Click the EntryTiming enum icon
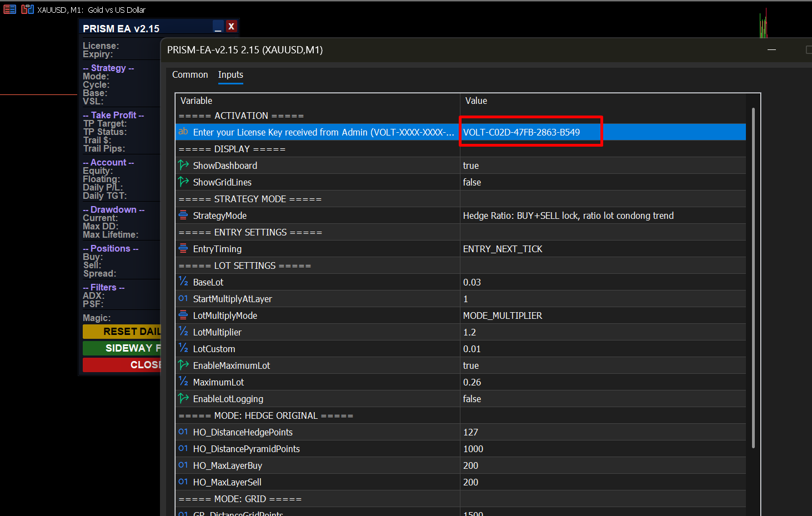Viewport: 812px width, 516px height. click(183, 248)
